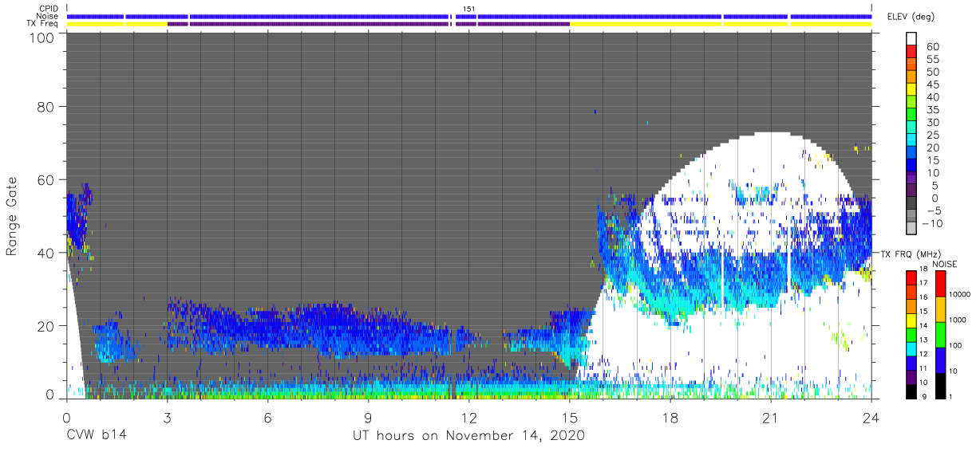Image resolution: width=980 pixels, height=452 pixels.
Task: Click the '55' label on ELEV colorbar
Action: click(931, 60)
